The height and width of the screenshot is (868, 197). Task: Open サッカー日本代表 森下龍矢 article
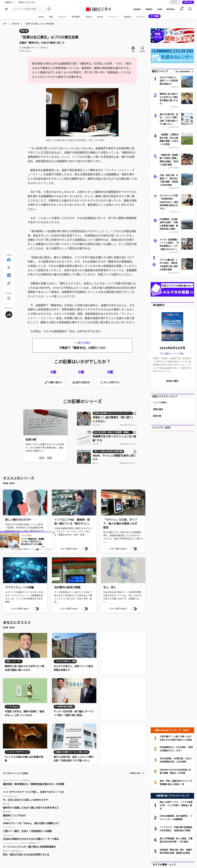74,698
